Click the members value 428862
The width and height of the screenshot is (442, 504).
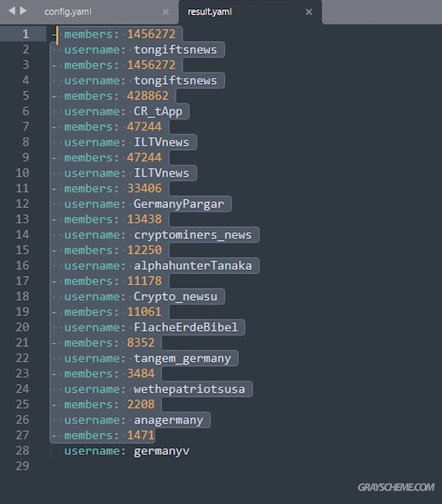pos(148,96)
